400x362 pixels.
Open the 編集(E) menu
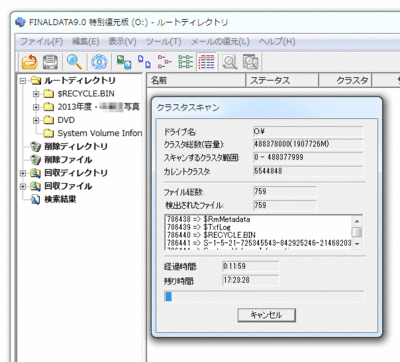pyautogui.click(x=86, y=42)
